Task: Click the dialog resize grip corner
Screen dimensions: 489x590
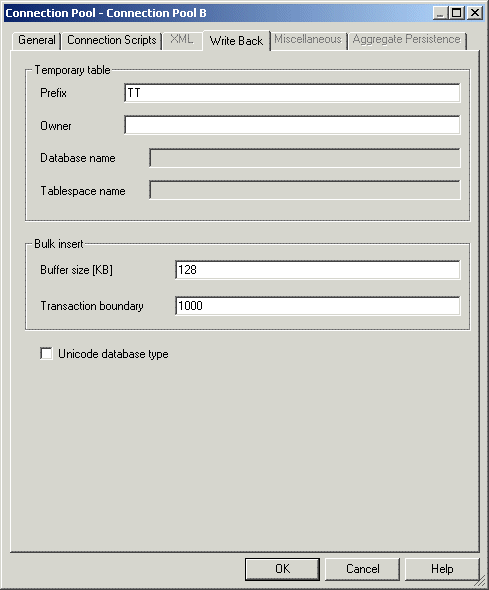Action: point(480,581)
